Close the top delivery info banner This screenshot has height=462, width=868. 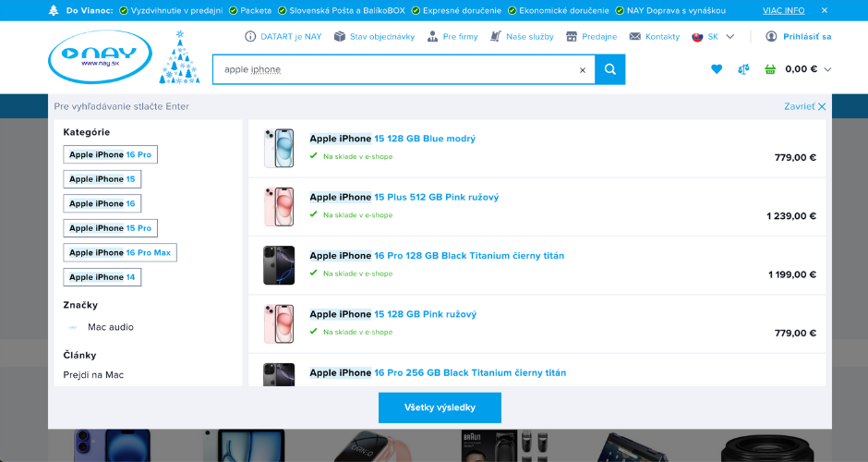pos(825,10)
